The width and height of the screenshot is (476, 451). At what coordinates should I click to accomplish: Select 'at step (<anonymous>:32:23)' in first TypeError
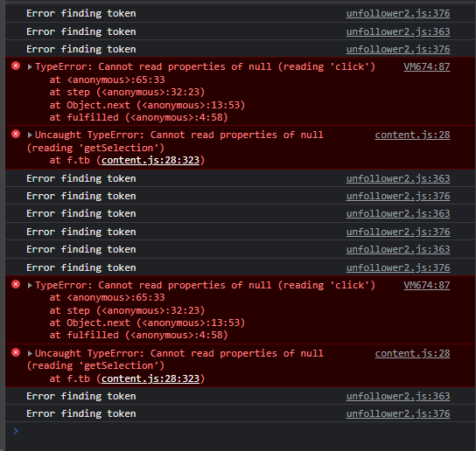tap(127, 92)
